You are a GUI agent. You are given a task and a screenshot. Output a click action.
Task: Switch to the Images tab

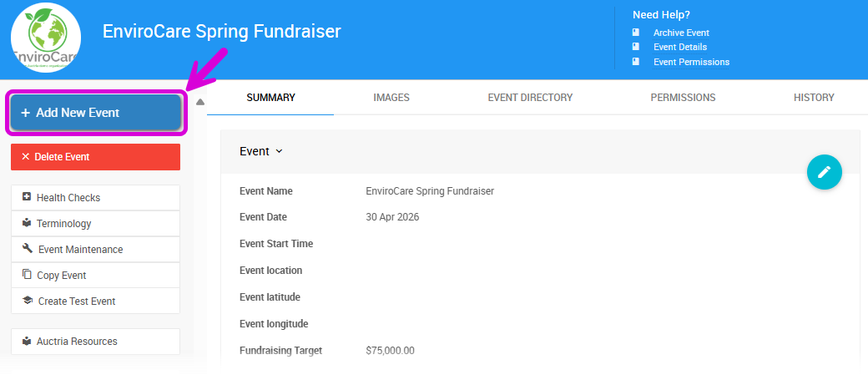[391, 98]
